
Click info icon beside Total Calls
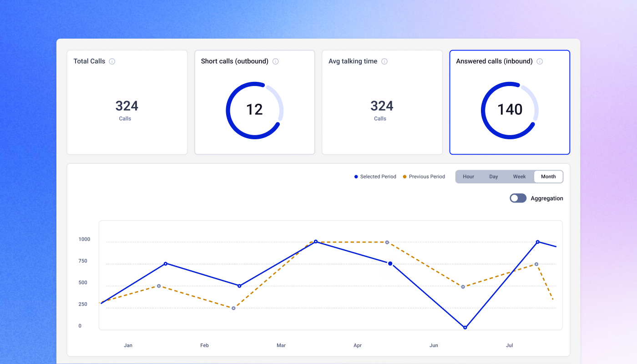pyautogui.click(x=112, y=61)
